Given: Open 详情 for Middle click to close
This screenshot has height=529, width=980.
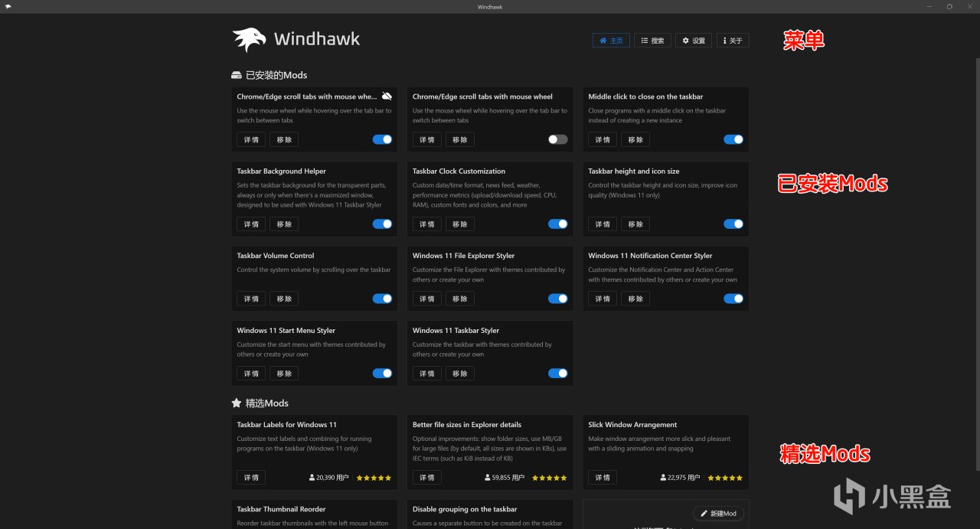Looking at the screenshot, I should click(603, 139).
